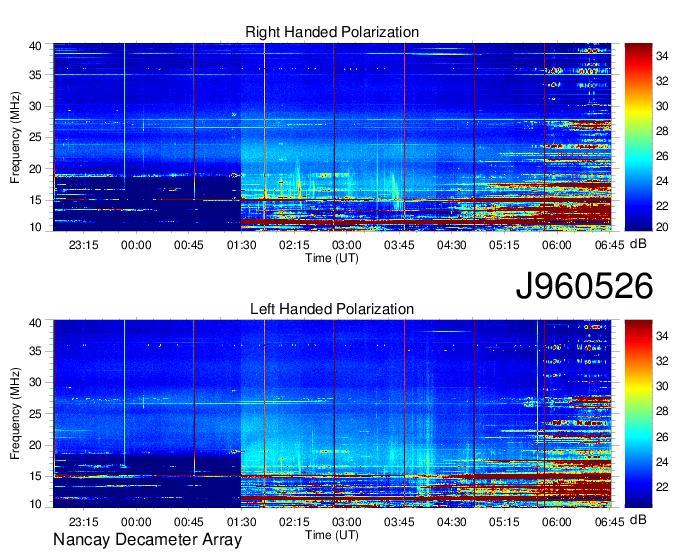Click 28 dB tick on Right Handed colorbar

[662, 131]
